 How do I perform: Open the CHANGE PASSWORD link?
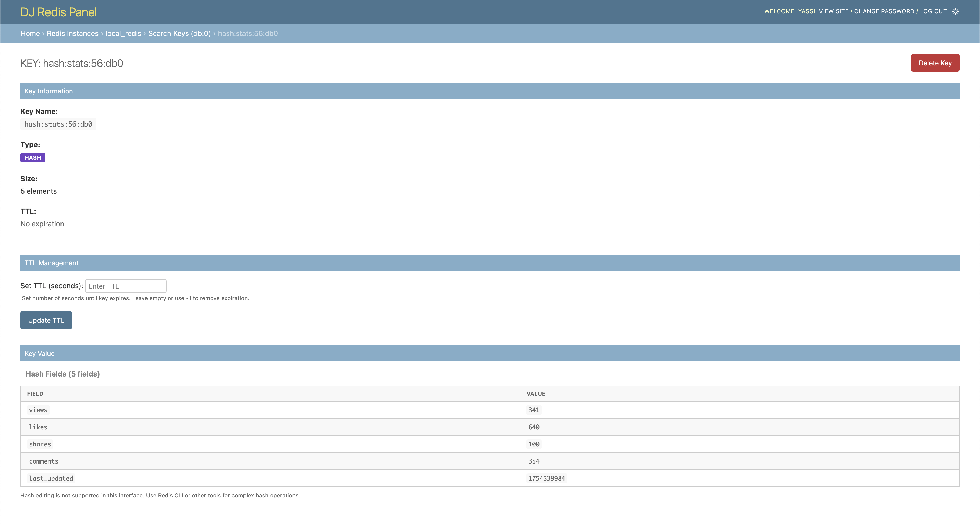pos(884,11)
